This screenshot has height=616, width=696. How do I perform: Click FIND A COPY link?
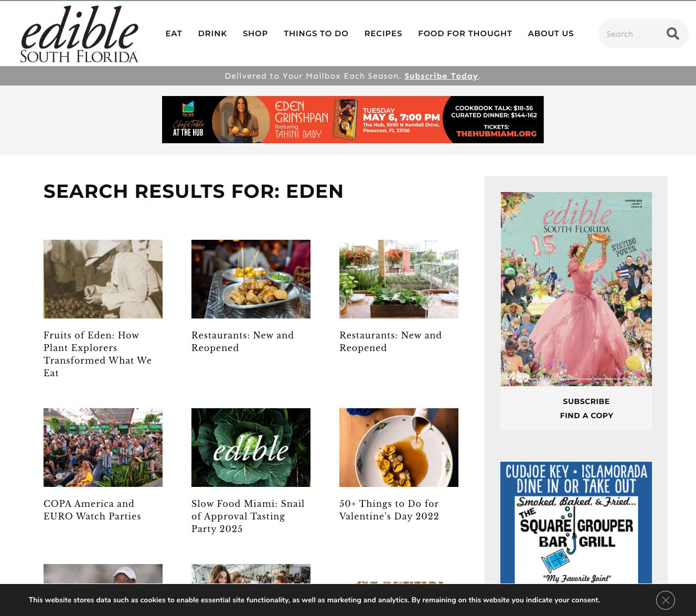tap(586, 416)
